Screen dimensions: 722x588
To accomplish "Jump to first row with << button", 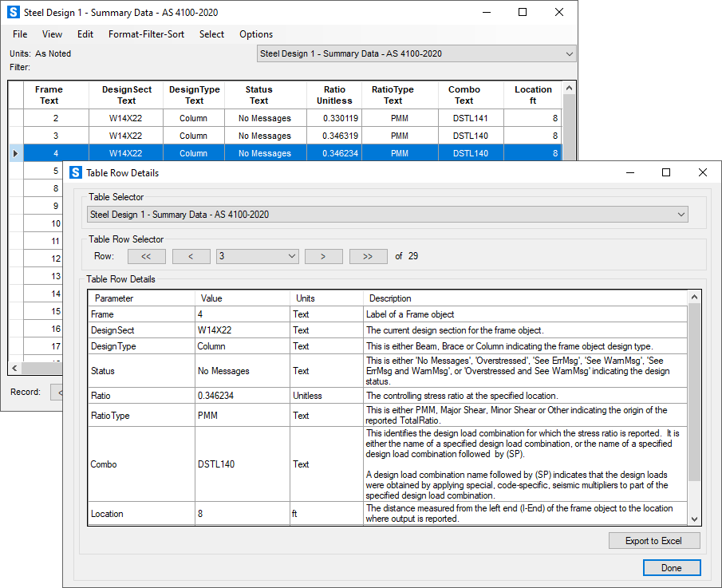I will pyautogui.click(x=146, y=256).
